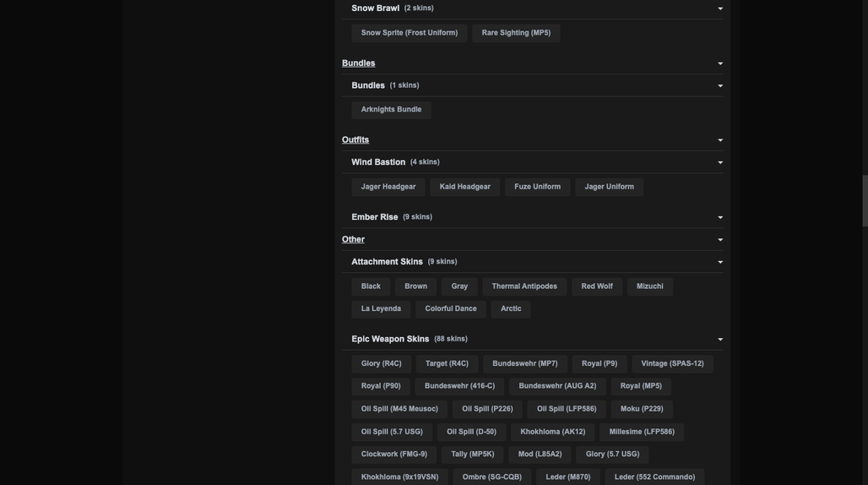Image resolution: width=868 pixels, height=485 pixels.
Task: Collapse the Bundles category arrow
Action: (720, 63)
